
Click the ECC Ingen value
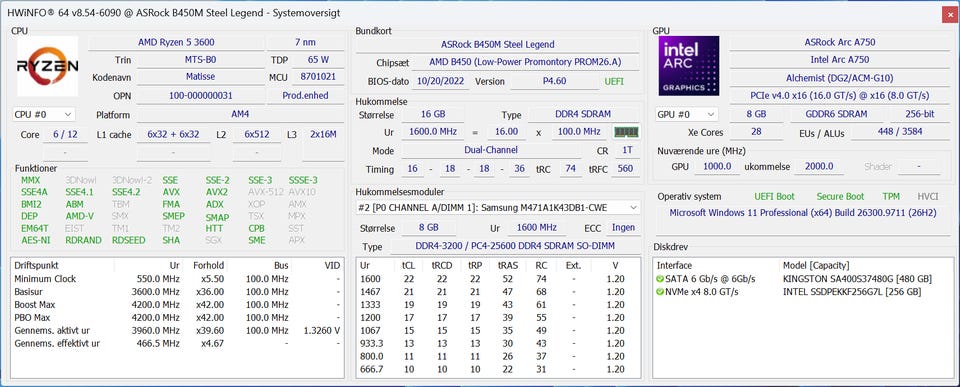point(623,227)
